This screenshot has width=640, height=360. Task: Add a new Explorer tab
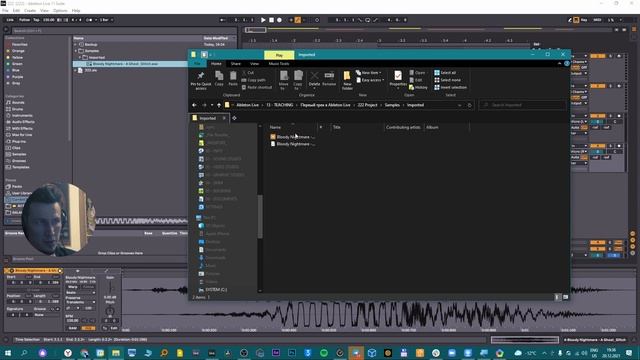[234, 118]
